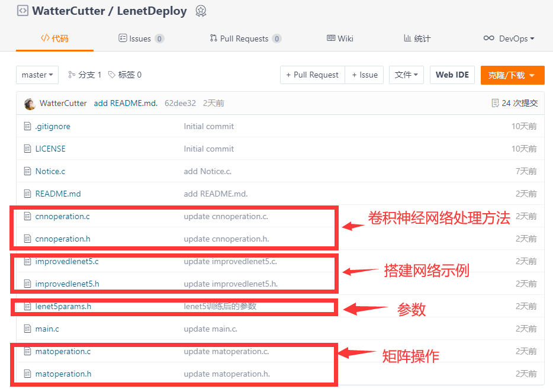This screenshot has height=392, width=553.
Task: Click the file icon next to Notice.c
Action: pos(27,171)
